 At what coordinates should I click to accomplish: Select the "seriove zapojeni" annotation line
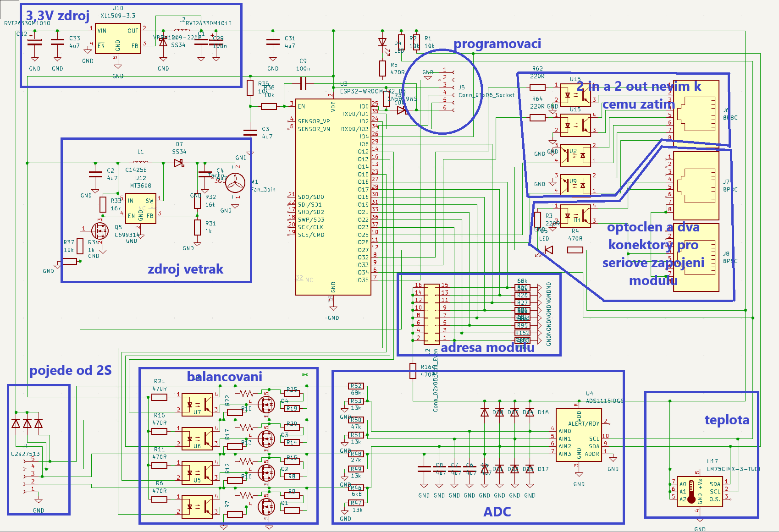(653, 263)
